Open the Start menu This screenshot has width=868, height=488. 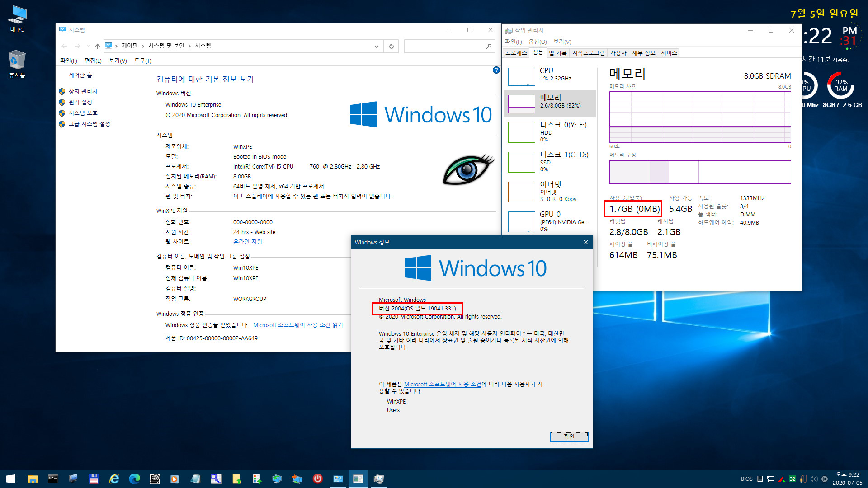[x=11, y=479]
